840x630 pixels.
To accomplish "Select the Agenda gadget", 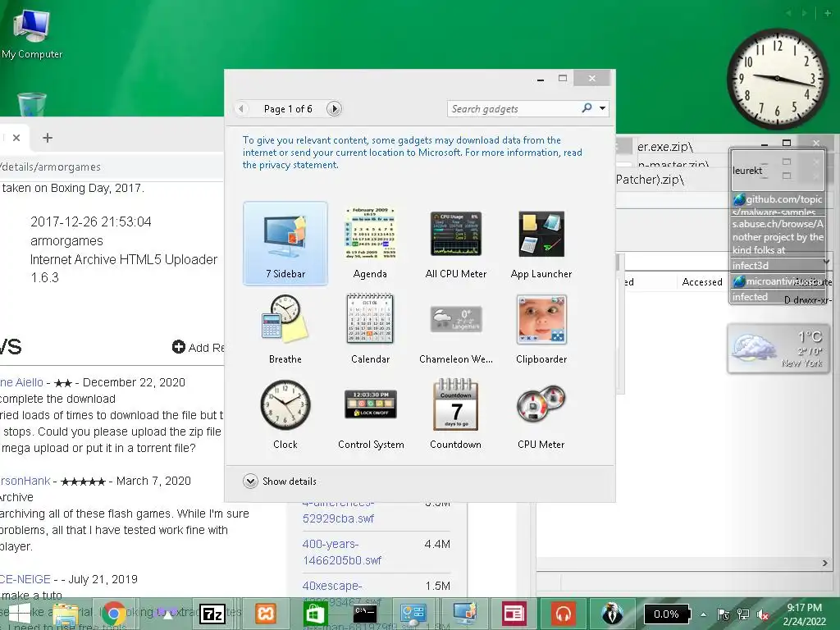I will 370,243.
